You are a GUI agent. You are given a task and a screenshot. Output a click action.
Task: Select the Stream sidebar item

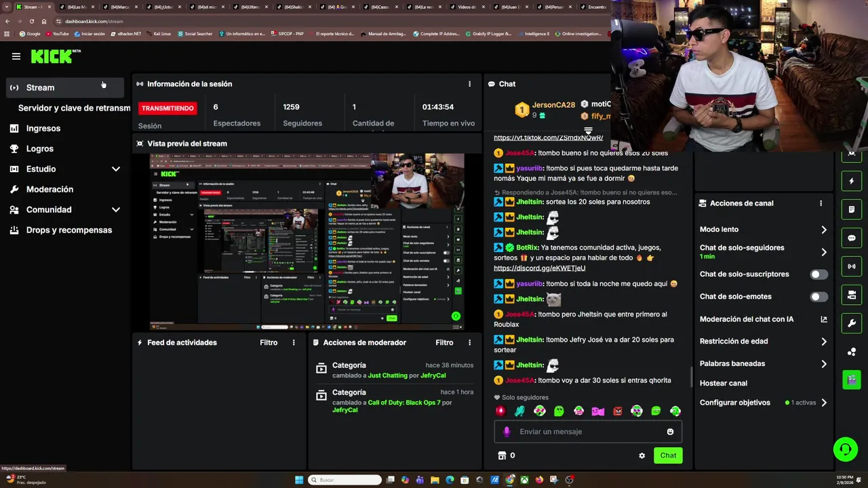coord(65,87)
